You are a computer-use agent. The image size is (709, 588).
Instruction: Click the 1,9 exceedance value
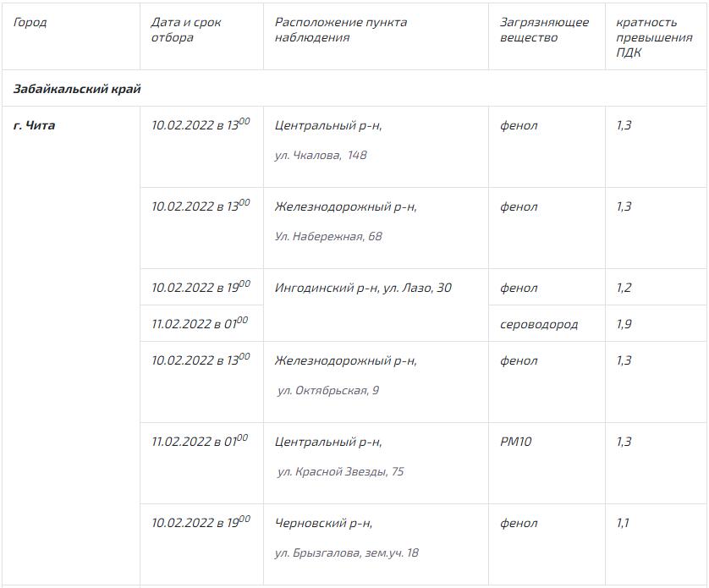tap(624, 324)
